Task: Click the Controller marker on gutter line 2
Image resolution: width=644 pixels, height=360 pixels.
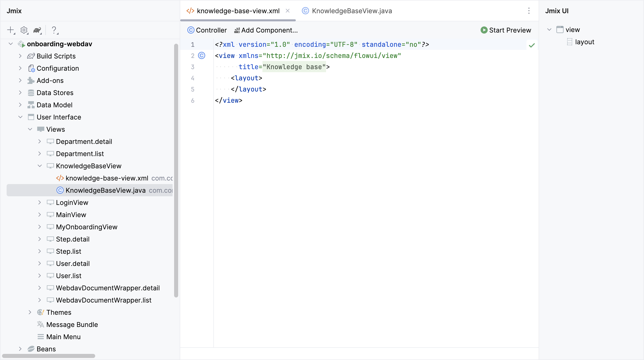Action: pos(202,55)
